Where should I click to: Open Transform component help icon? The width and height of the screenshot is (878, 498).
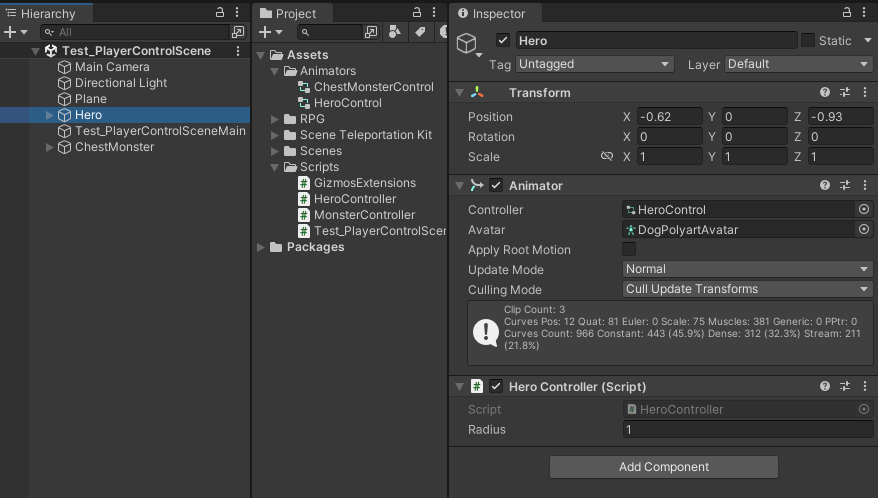[x=825, y=92]
